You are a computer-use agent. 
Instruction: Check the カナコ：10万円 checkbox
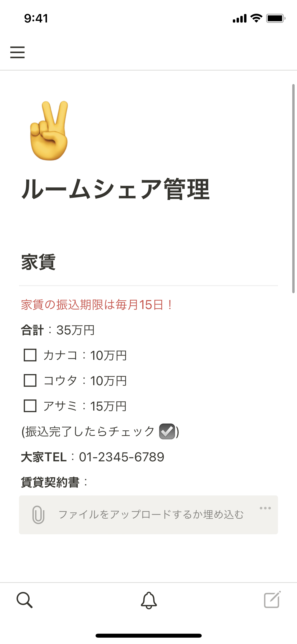[30, 355]
